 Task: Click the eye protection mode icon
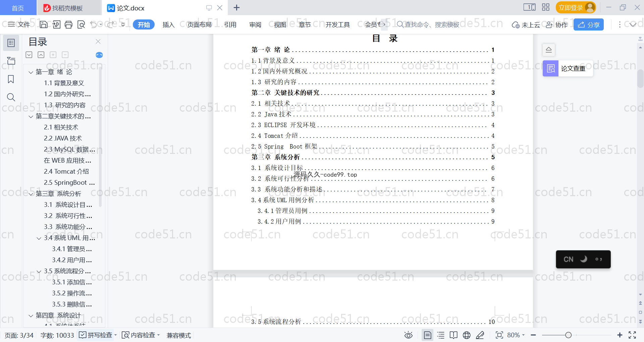pyautogui.click(x=409, y=335)
